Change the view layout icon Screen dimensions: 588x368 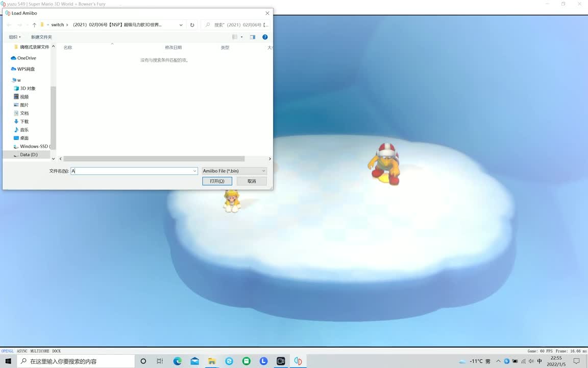point(235,37)
